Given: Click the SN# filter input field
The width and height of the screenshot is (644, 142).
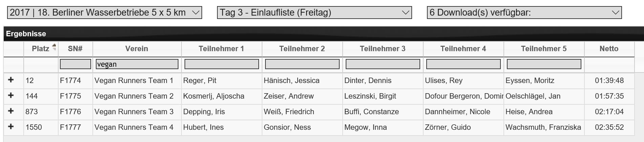Looking at the screenshot, I should point(75,64).
